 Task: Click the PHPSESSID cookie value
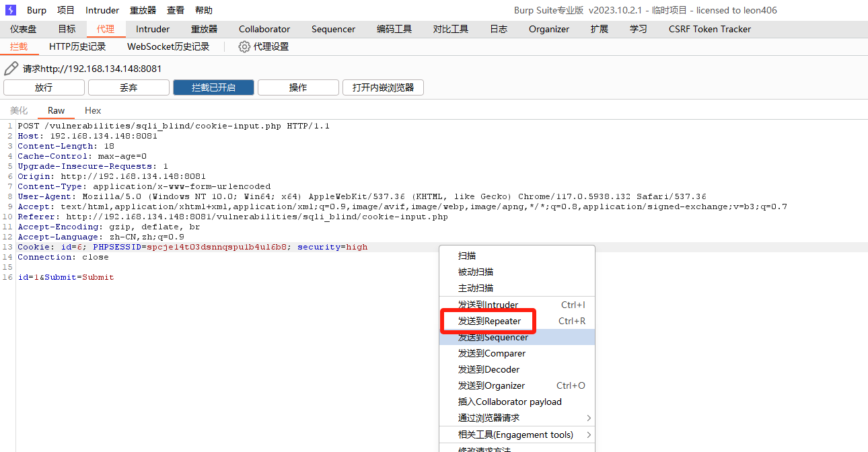coord(217,247)
